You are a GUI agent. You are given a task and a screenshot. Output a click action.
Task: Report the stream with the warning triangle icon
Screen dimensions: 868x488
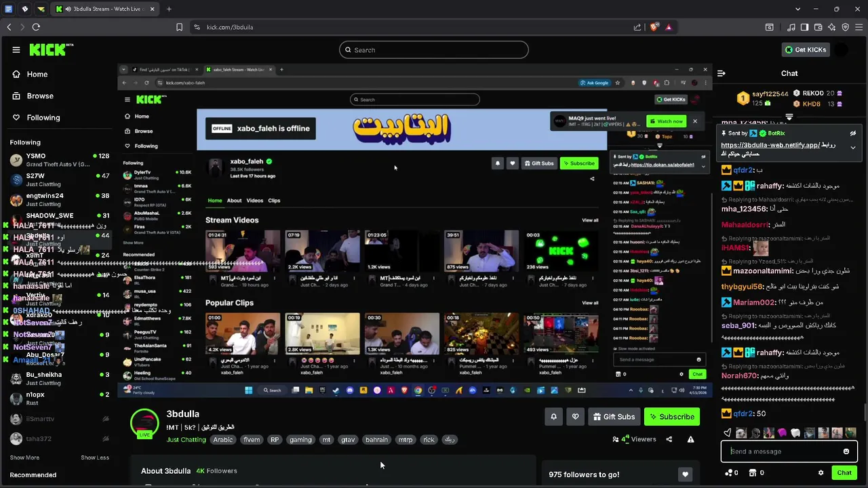(690, 439)
